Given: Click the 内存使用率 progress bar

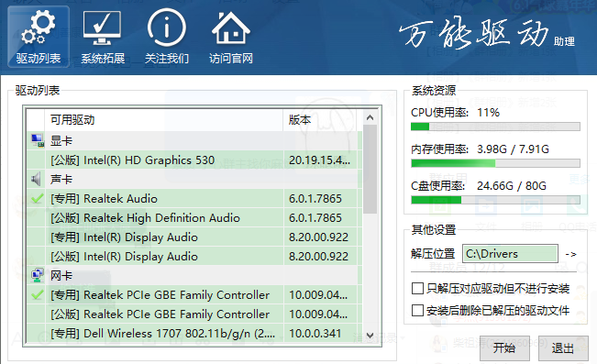Looking at the screenshot, I should pos(495,163).
